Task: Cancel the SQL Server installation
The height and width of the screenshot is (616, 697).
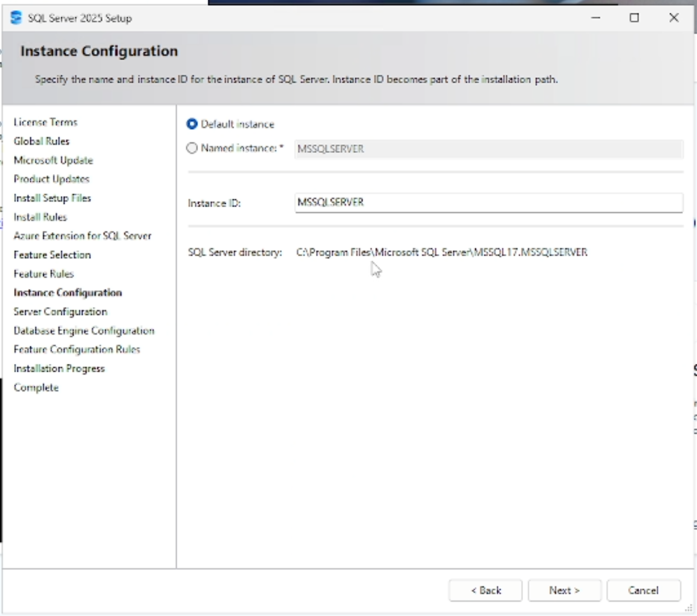Action: point(643,590)
